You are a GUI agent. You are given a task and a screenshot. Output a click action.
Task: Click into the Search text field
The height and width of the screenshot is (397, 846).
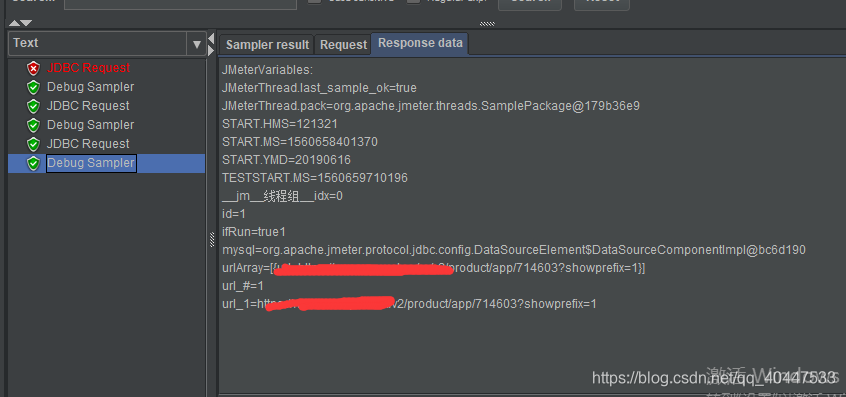coord(180,4)
